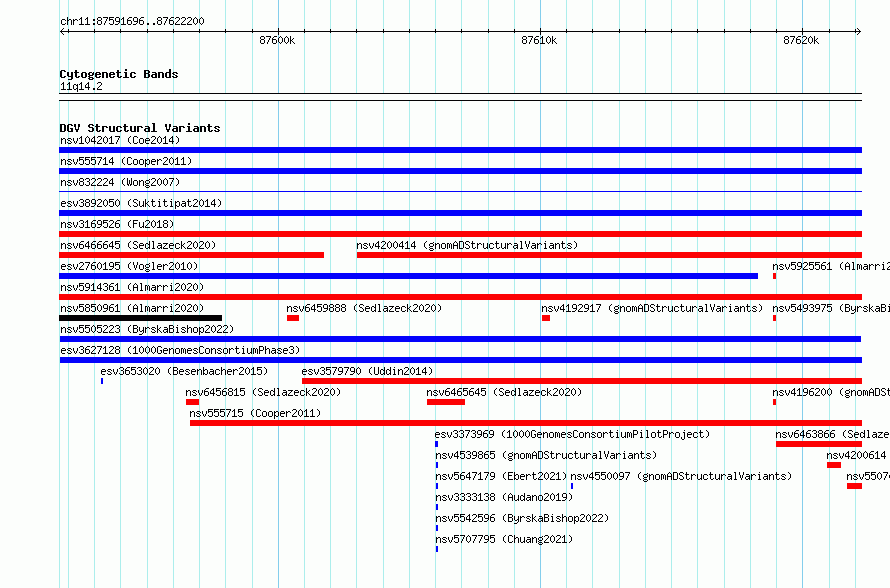Select esv3627128 (1000GenomesConsortiumPhase3) feature

click(460, 360)
